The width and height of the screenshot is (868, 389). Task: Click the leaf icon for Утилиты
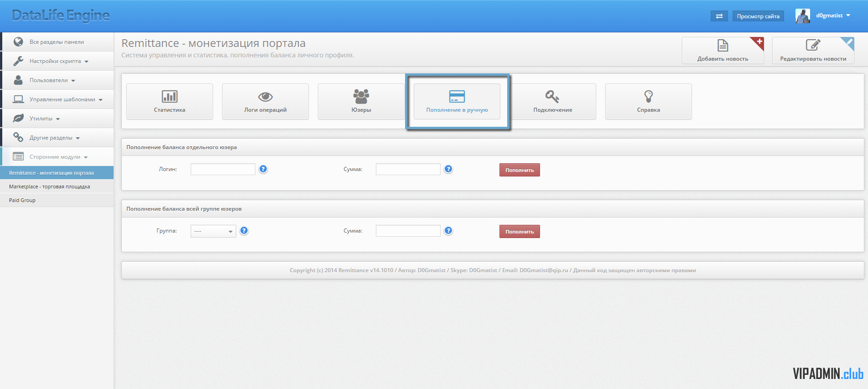pos(18,118)
